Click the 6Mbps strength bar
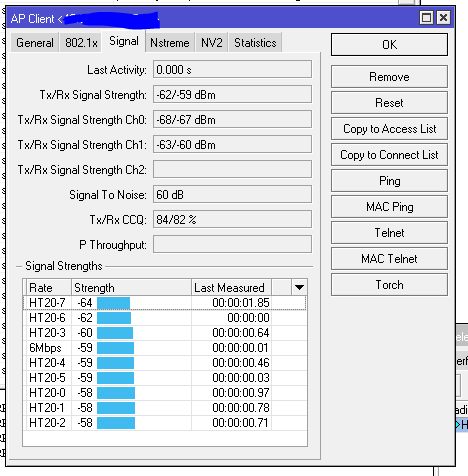Screen dimensions: 468x476 (115, 348)
